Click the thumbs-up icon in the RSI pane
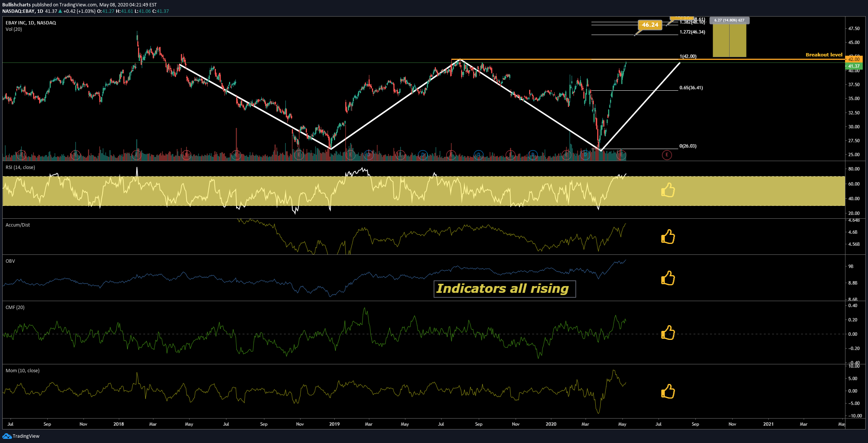868x443 pixels. tap(668, 190)
